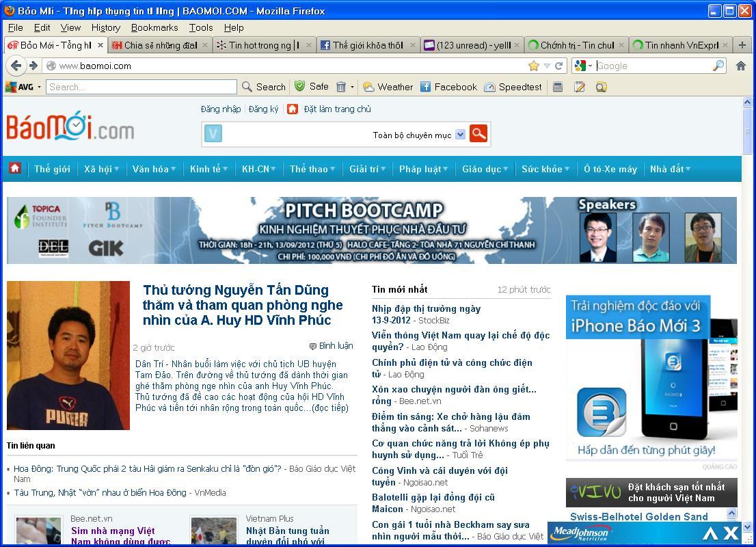Expand the KH-CN menu
Viewport: 756px width, 547px height.
258,169
